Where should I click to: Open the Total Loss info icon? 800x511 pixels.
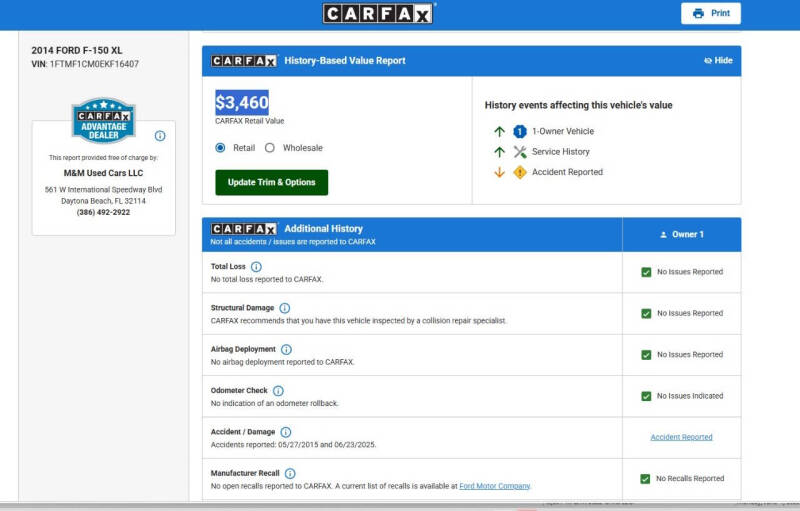pyautogui.click(x=256, y=267)
